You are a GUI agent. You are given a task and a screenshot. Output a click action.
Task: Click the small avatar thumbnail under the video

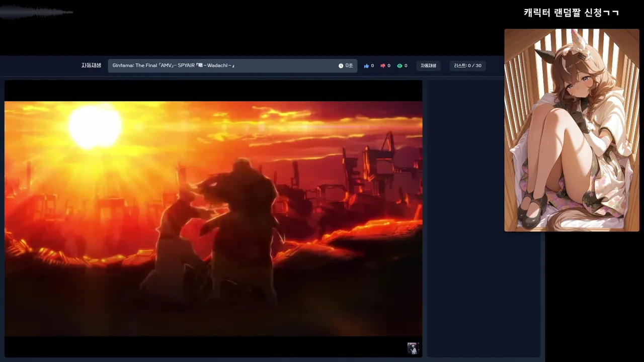click(x=413, y=348)
